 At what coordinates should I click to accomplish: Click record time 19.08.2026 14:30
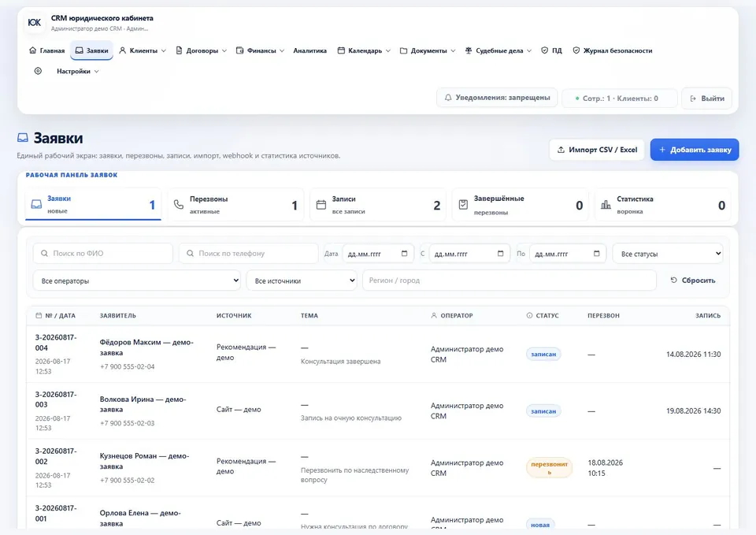coord(693,411)
